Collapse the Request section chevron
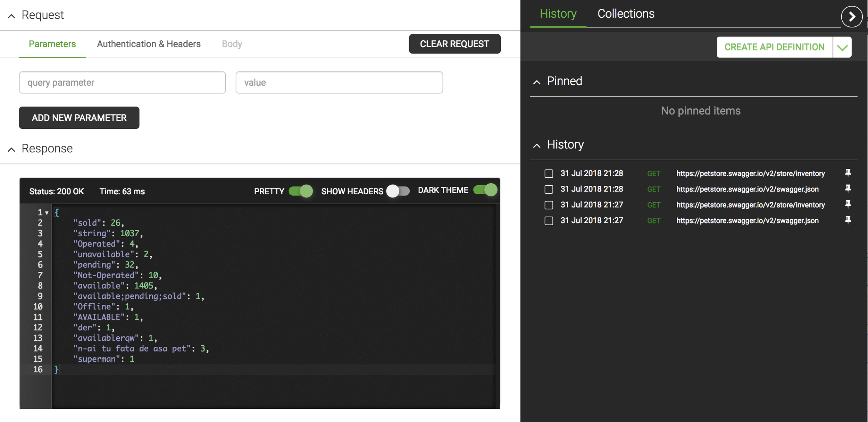Viewport: 868px width, 422px height. [11, 16]
